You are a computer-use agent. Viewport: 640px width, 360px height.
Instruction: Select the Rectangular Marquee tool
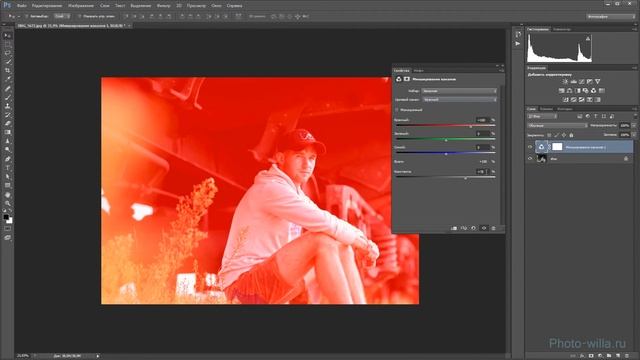point(8,44)
